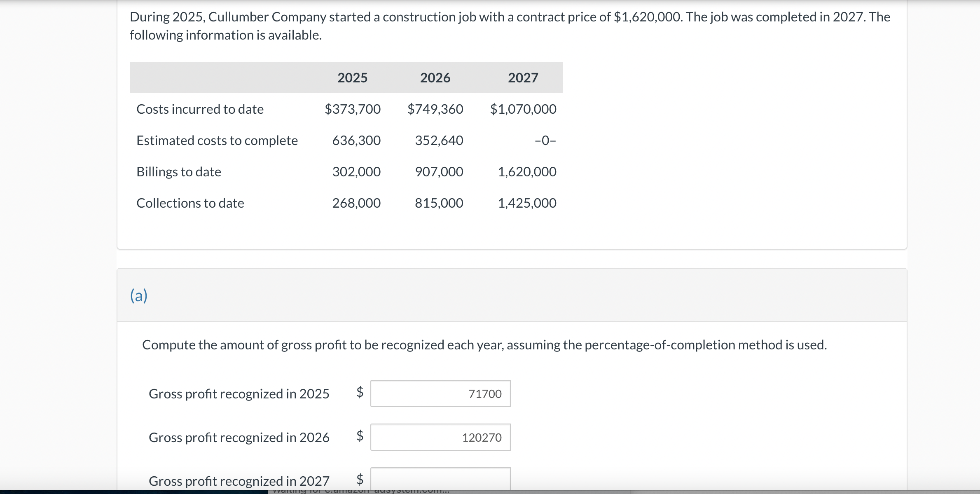The width and height of the screenshot is (980, 494).
Task: Open section (a) of the problem
Action: (138, 295)
